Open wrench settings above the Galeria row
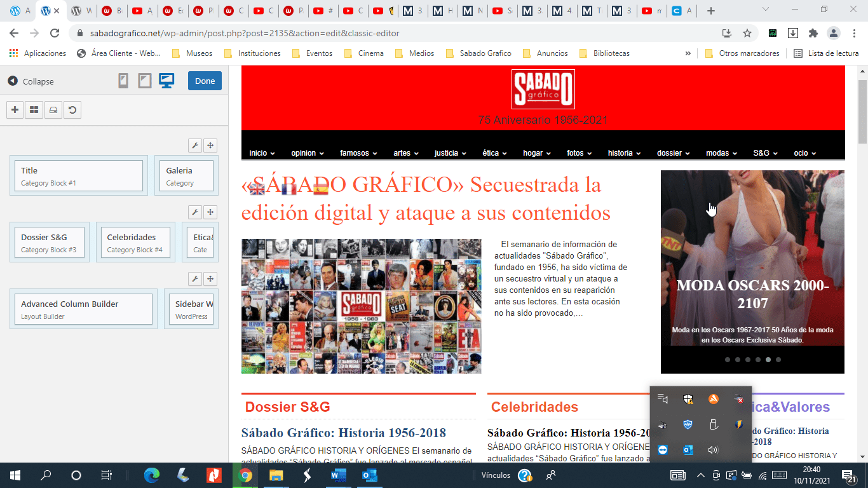868x488 pixels. [x=195, y=146]
